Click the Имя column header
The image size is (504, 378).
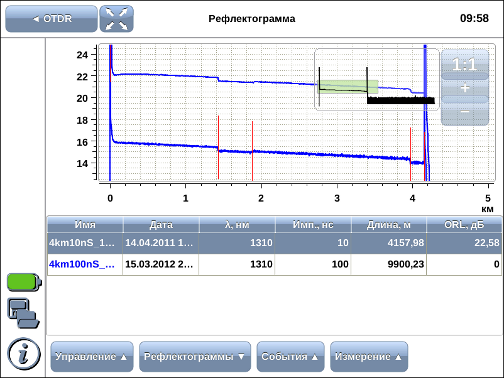(85, 225)
